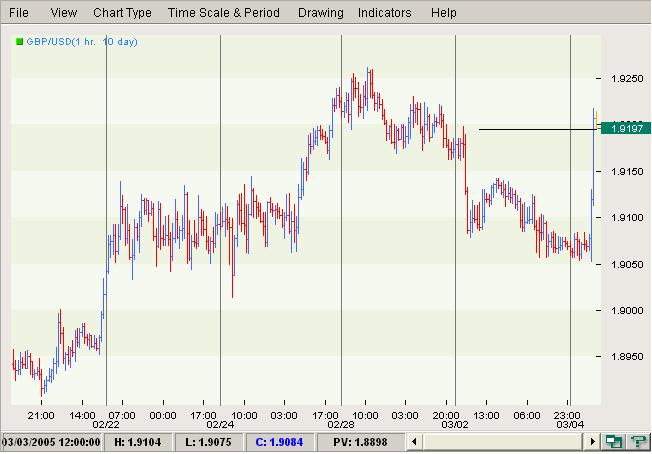Click the horizontal chart scrollbar track
652x454 pixels.
pos(503,442)
